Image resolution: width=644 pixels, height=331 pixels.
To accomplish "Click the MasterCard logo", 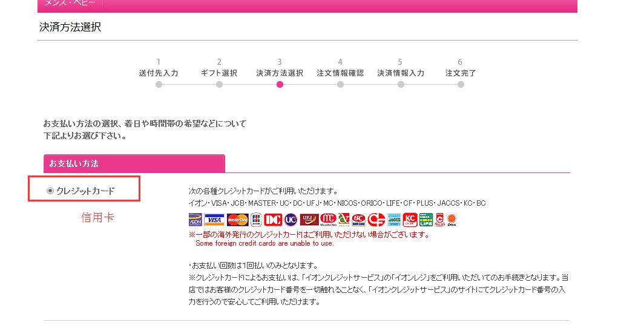I will tap(237, 219).
